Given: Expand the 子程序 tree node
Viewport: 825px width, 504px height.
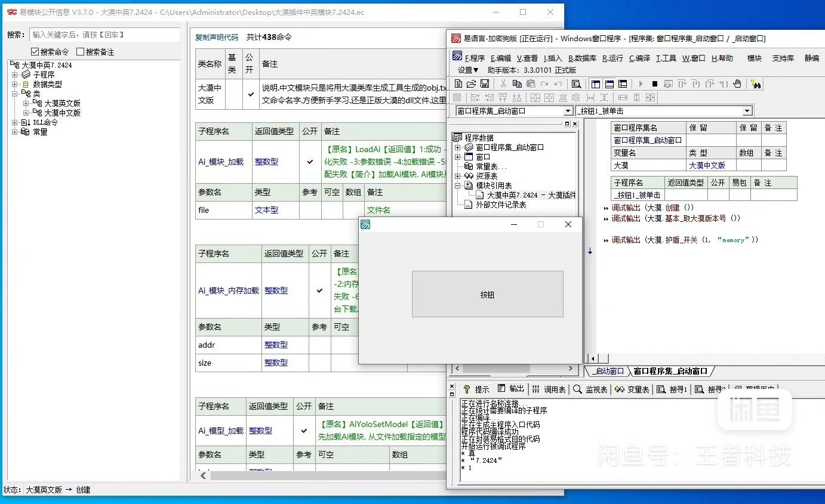Looking at the screenshot, I should coord(15,75).
